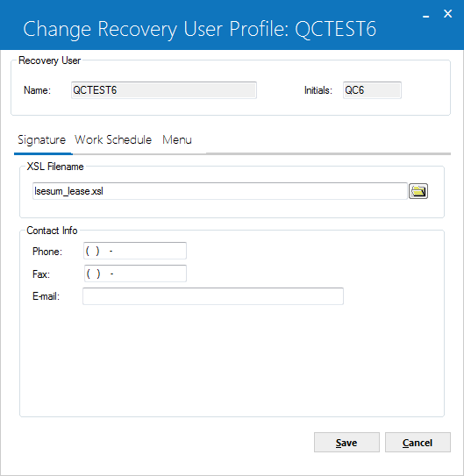Open the XSL file browse folder icon
This screenshot has width=464, height=476.
pyautogui.click(x=418, y=191)
